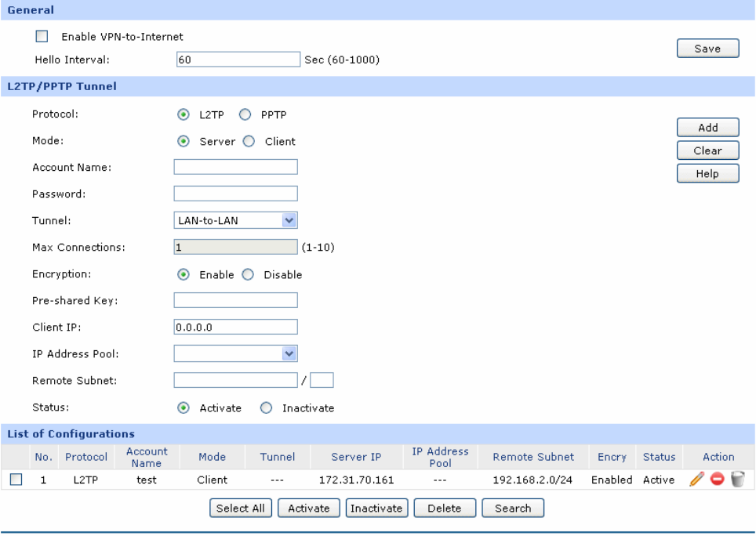Open the Tunnel LAN-to-LAN dropdown

point(235,221)
